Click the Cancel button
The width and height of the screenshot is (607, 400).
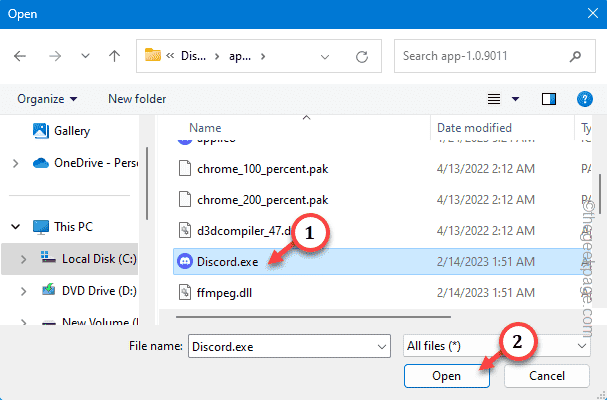[547, 376]
